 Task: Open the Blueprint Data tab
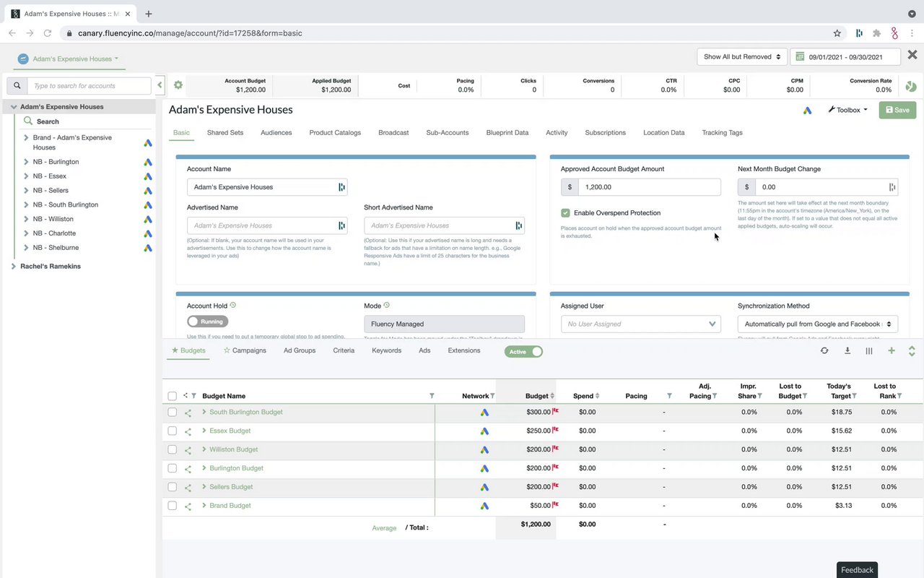[507, 133]
